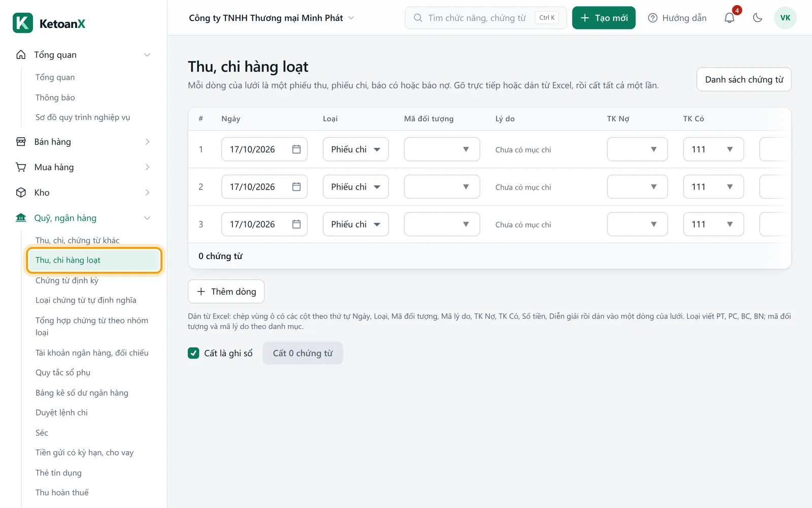This screenshot has height=508, width=812.
Task: Open Thẻ tín dụng page
Action: click(x=58, y=473)
